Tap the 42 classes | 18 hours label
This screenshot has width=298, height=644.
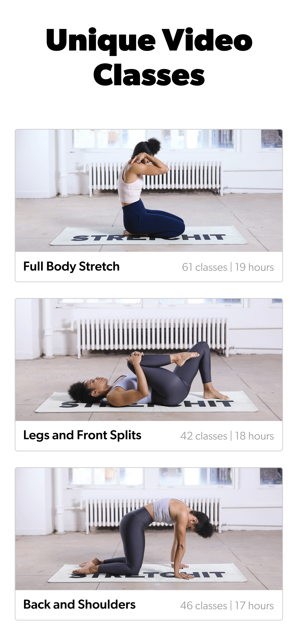point(227,436)
